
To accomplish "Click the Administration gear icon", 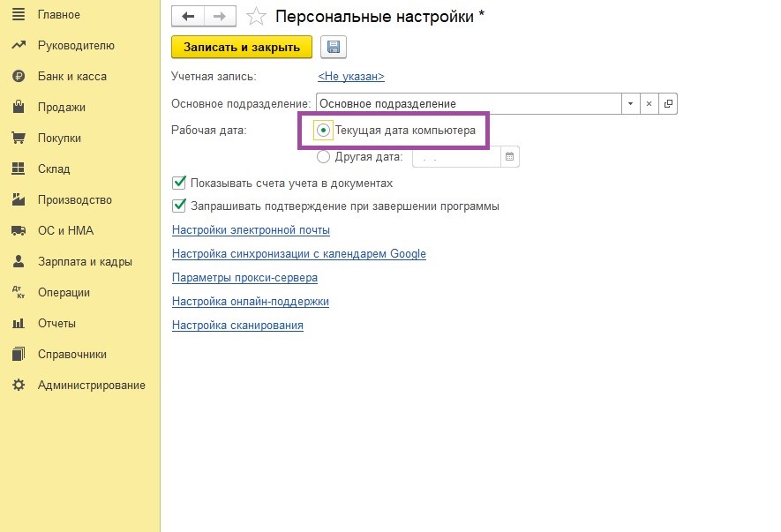I will coord(18,385).
